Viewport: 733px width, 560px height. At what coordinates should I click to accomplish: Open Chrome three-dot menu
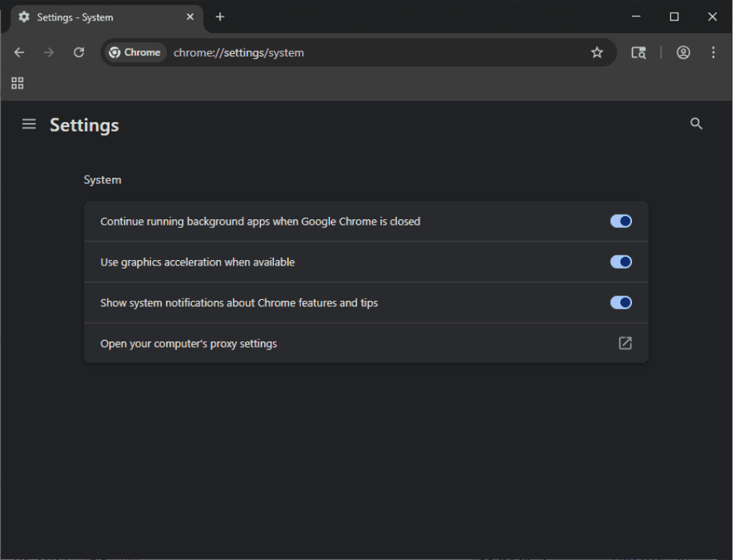click(713, 52)
